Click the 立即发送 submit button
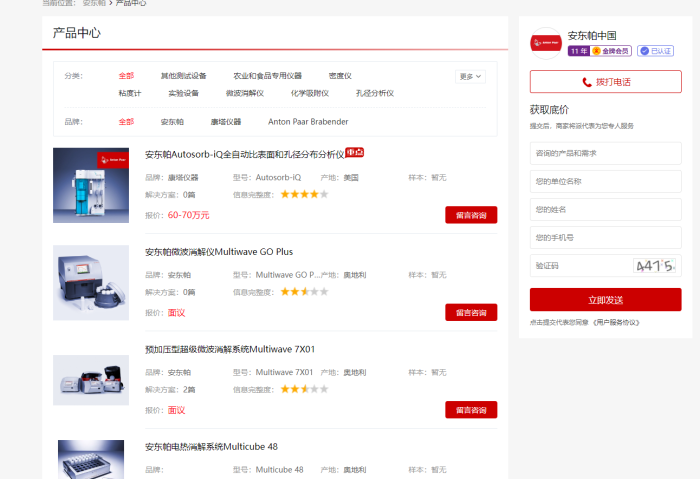This screenshot has width=700, height=479. pos(605,299)
